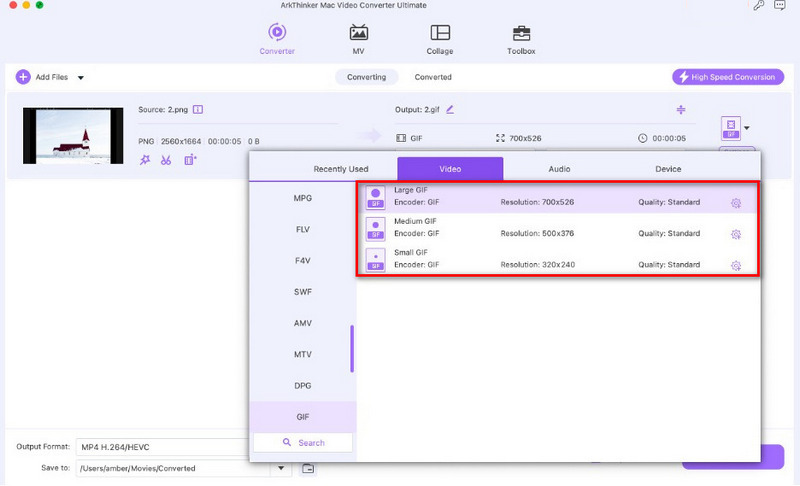Open the enhance magic wand tool
800x486 pixels.
[x=145, y=160]
